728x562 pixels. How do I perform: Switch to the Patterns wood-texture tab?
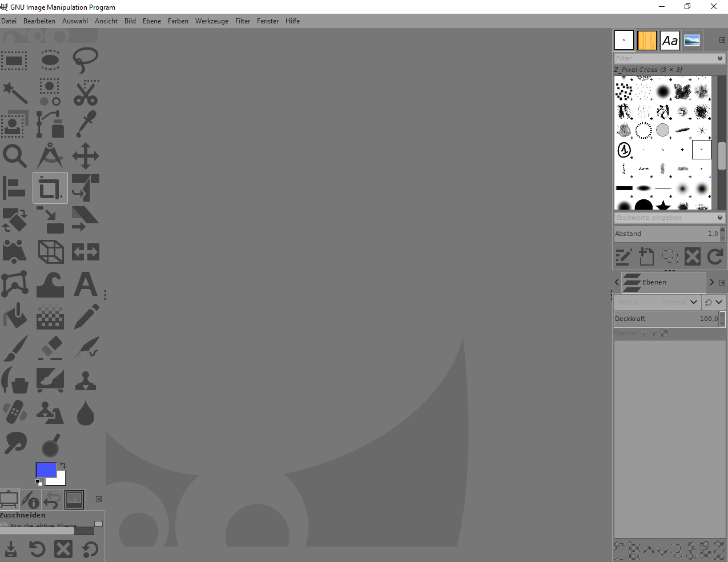click(x=647, y=41)
